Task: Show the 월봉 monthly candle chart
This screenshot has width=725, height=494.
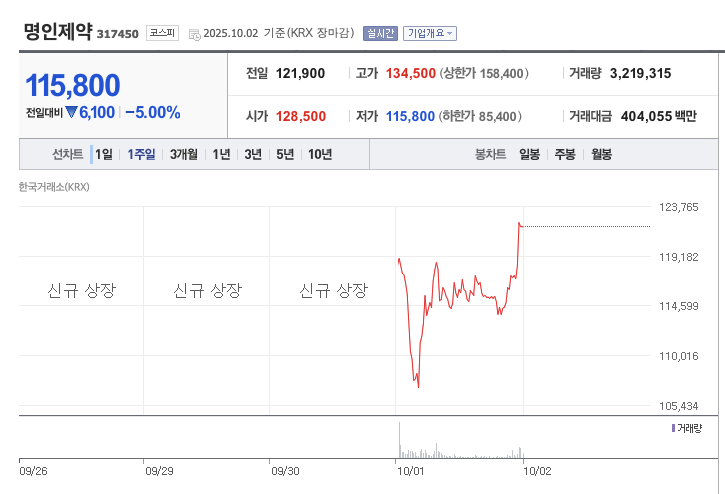Action: pos(601,154)
